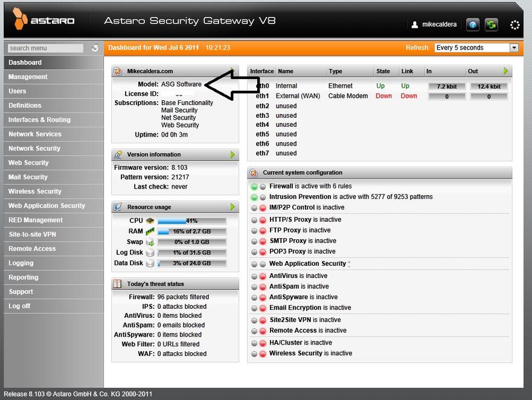Click the Firewall configuration link
Viewport: 532px width, 400px height.
pyautogui.click(x=281, y=186)
